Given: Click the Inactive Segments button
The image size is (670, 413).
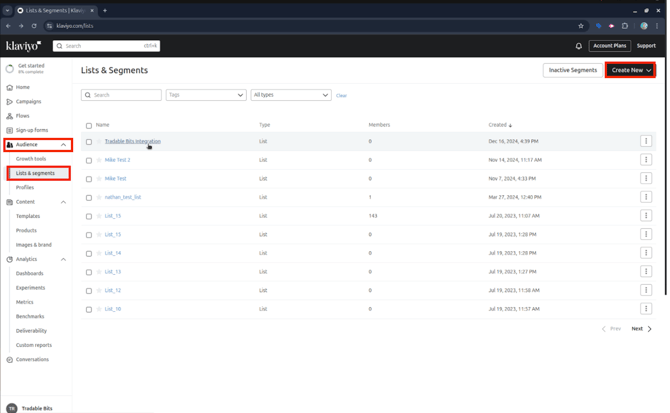Looking at the screenshot, I should 573,70.
